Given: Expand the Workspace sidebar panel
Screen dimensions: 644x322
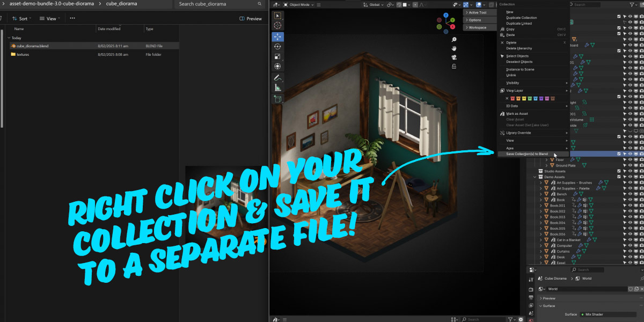Looking at the screenshot, I should 479,27.
